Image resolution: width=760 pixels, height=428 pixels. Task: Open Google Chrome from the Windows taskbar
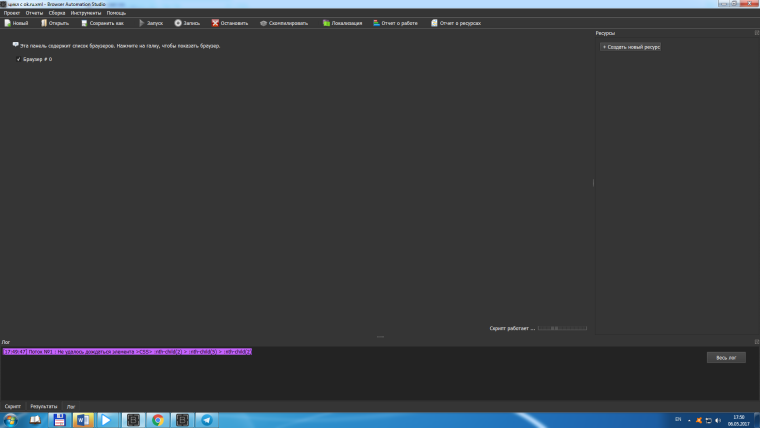[158, 420]
